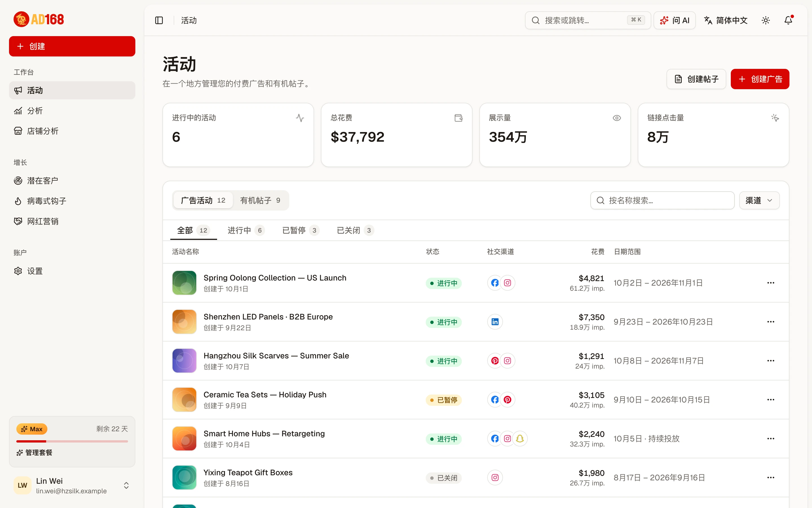Select the 广告活动 tab
The height and width of the screenshot is (508, 812).
(x=203, y=201)
